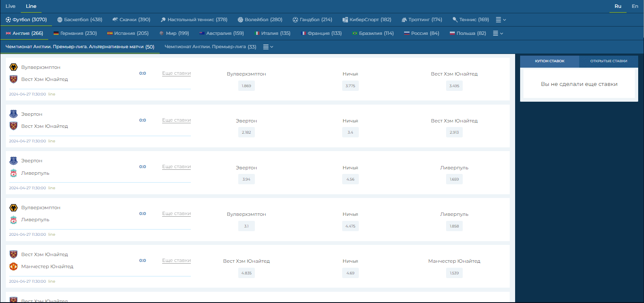The width and height of the screenshot is (644, 303).
Task: Bet on draw at odds 4.475
Action: point(350,226)
